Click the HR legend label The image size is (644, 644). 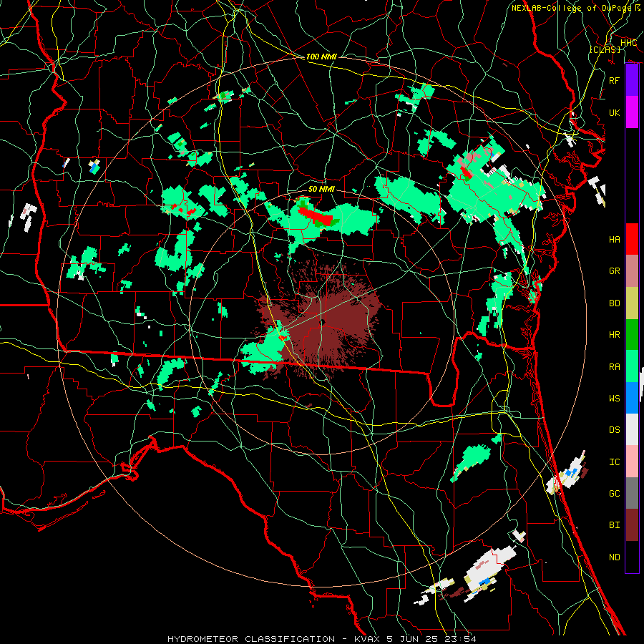click(614, 335)
